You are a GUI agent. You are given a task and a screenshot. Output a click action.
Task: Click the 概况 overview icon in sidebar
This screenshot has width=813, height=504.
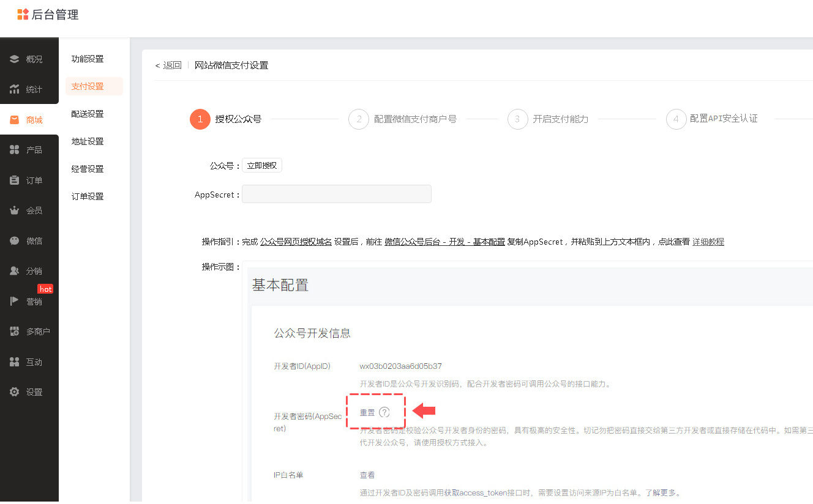(15, 59)
